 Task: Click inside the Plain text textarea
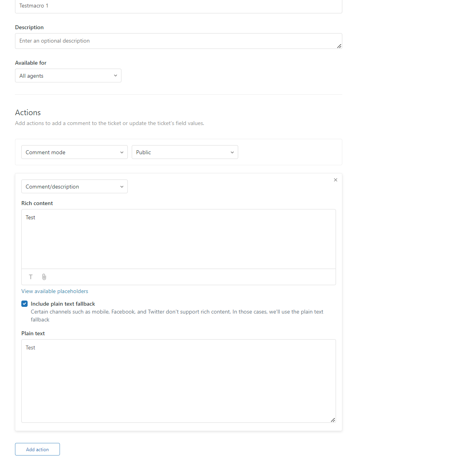point(178,381)
